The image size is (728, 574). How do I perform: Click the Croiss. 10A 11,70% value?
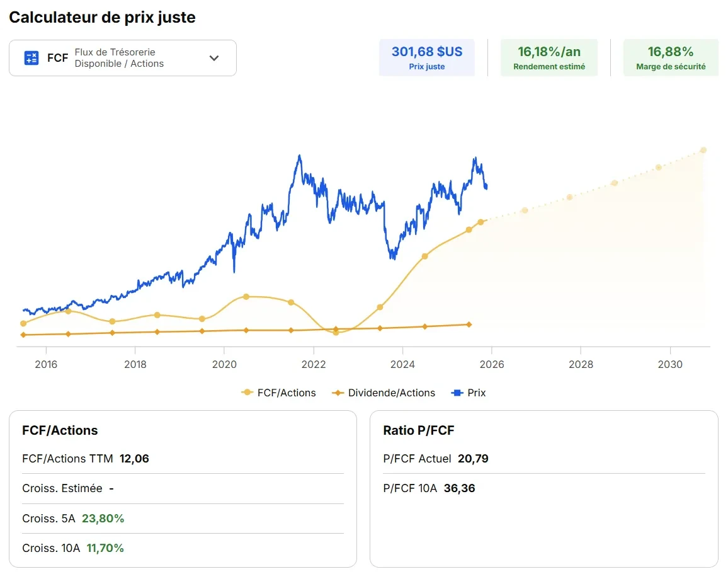tap(105, 548)
